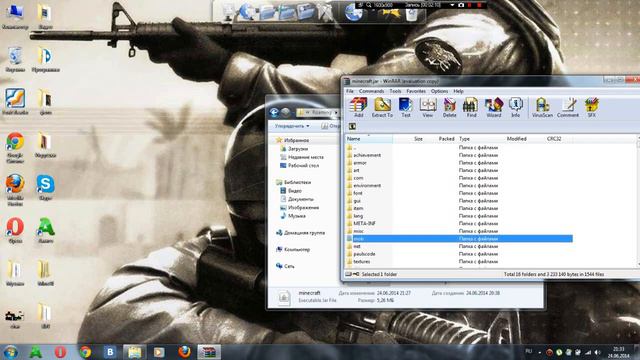Image resolution: width=640 pixels, height=360 pixels.
Task: Click the Firefox icon on the taskbar
Action: (x=184, y=352)
